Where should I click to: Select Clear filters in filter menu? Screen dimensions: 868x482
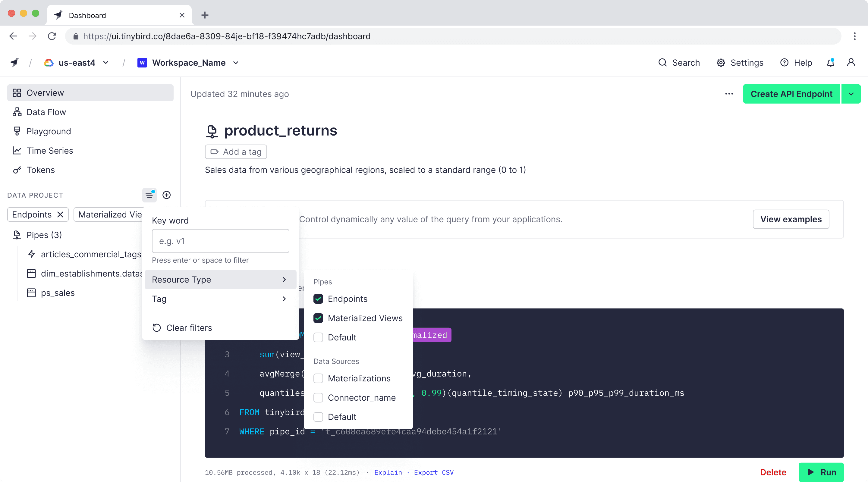click(x=182, y=328)
